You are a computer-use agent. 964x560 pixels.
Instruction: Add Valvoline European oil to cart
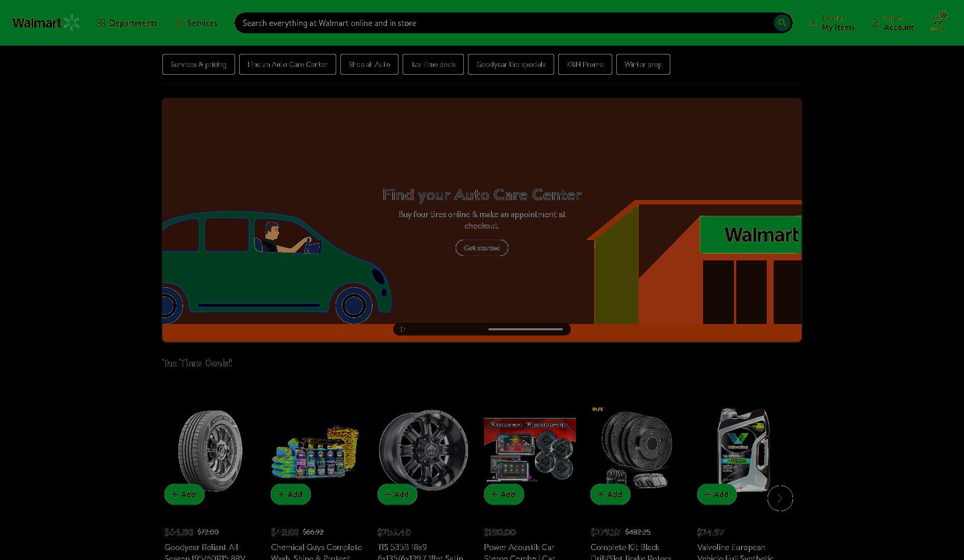pos(717,494)
